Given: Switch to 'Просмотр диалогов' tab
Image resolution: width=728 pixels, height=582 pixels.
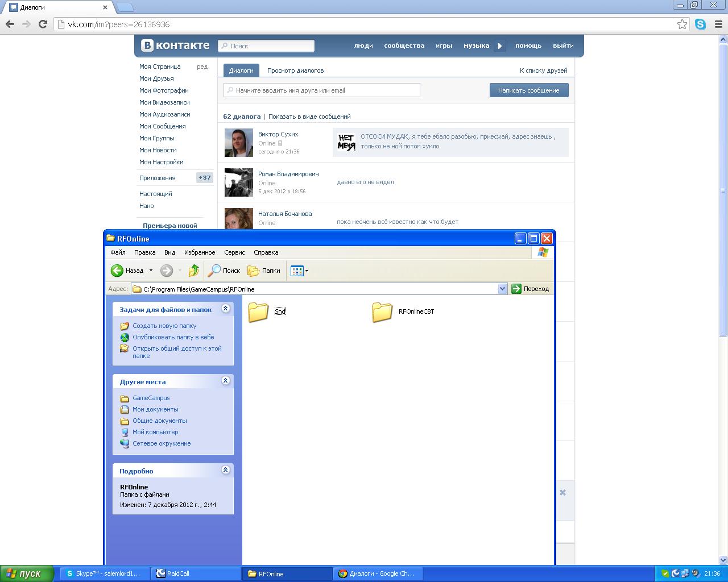Looking at the screenshot, I should [295, 70].
